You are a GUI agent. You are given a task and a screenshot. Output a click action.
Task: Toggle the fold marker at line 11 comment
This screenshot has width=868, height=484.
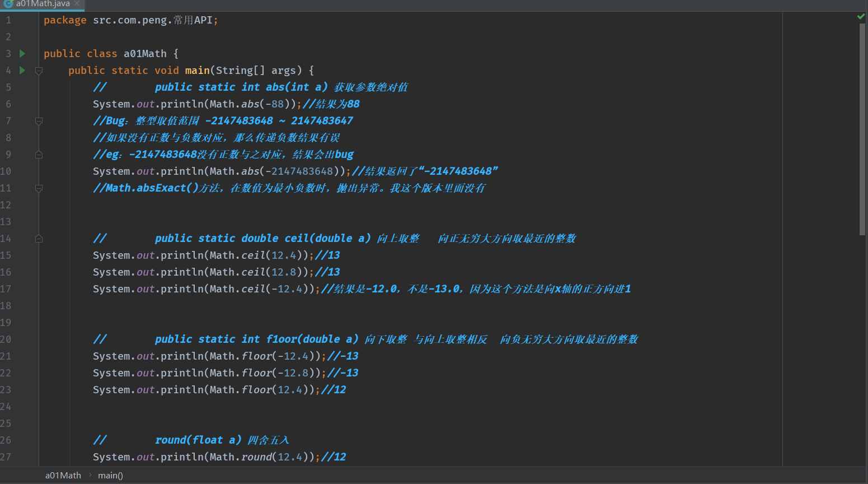[x=39, y=188]
